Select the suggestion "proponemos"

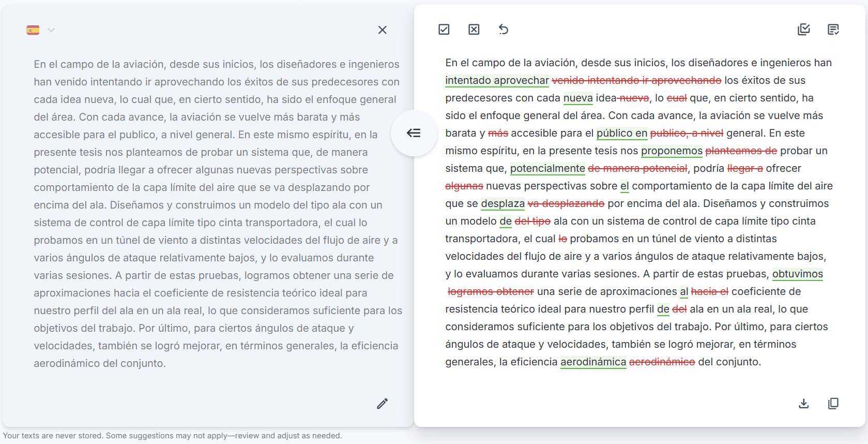pos(671,151)
